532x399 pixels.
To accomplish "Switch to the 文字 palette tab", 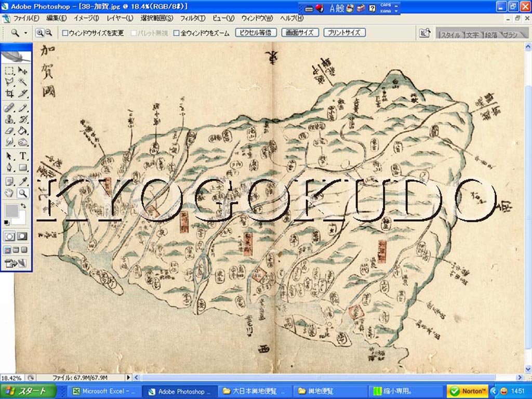I will click(x=472, y=35).
